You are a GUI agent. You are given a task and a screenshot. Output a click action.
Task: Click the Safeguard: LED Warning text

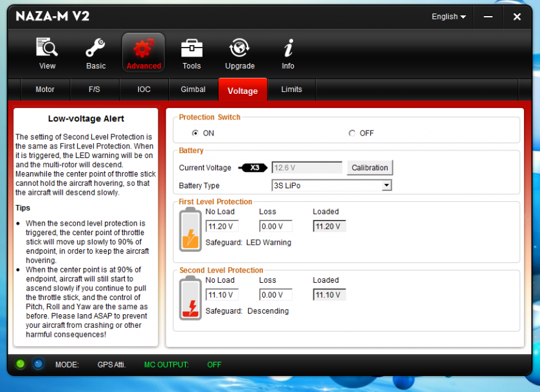pos(248,242)
